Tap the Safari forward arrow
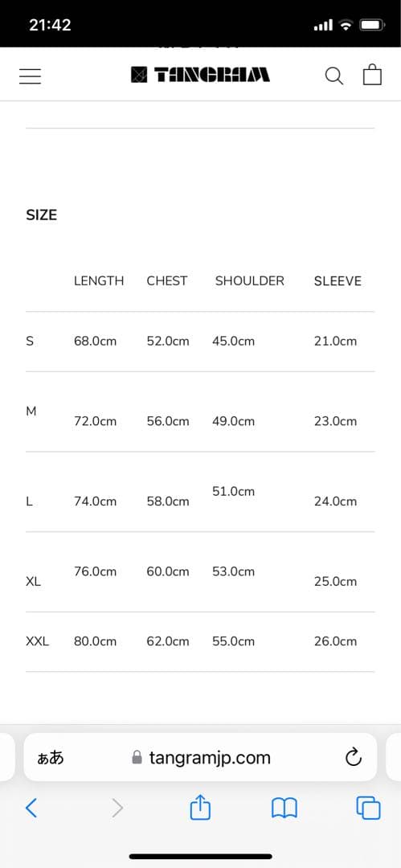 coord(117,809)
